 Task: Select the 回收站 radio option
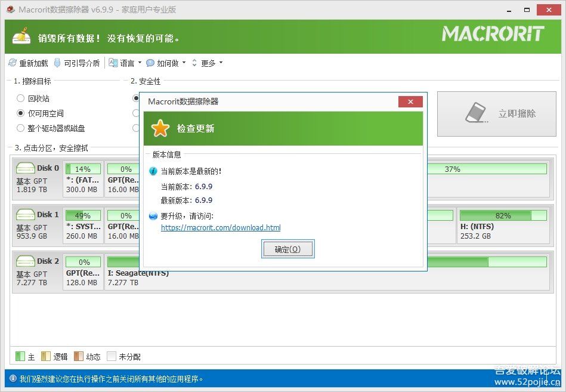coord(20,98)
